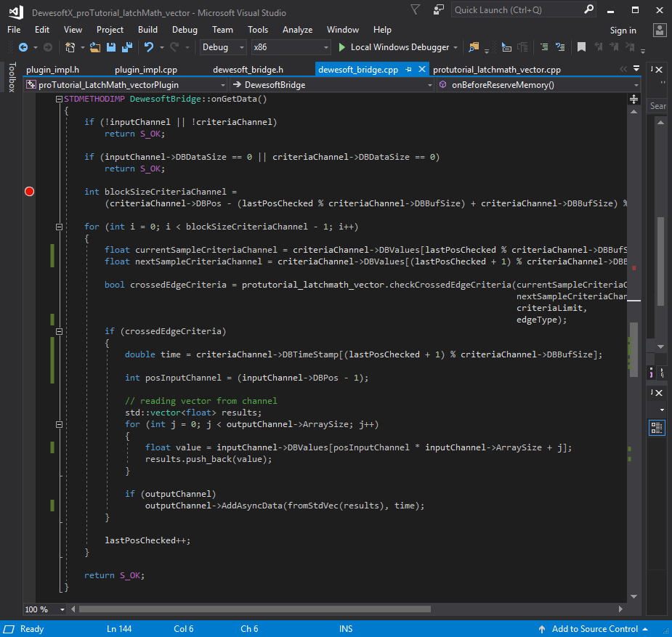Toggle pin on dewesoft_bridge.cpp tab

pos(408,70)
